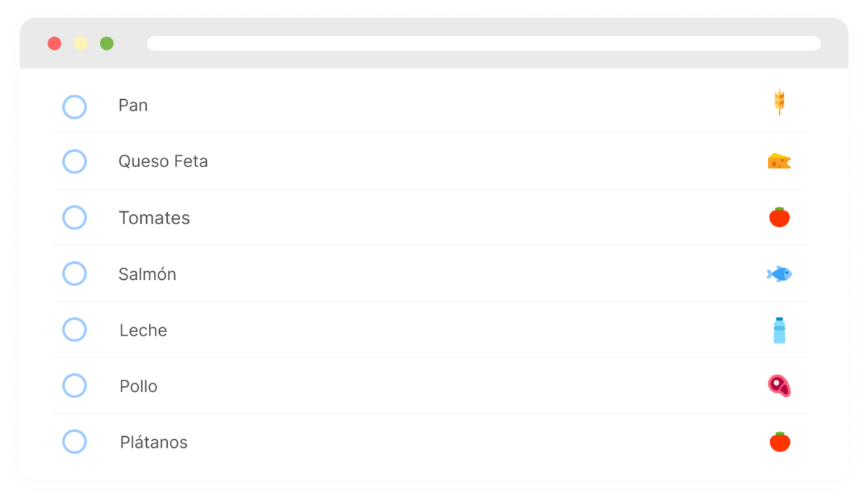This screenshot has width=868, height=502.
Task: Click the Plátanos item label
Action: (x=154, y=442)
